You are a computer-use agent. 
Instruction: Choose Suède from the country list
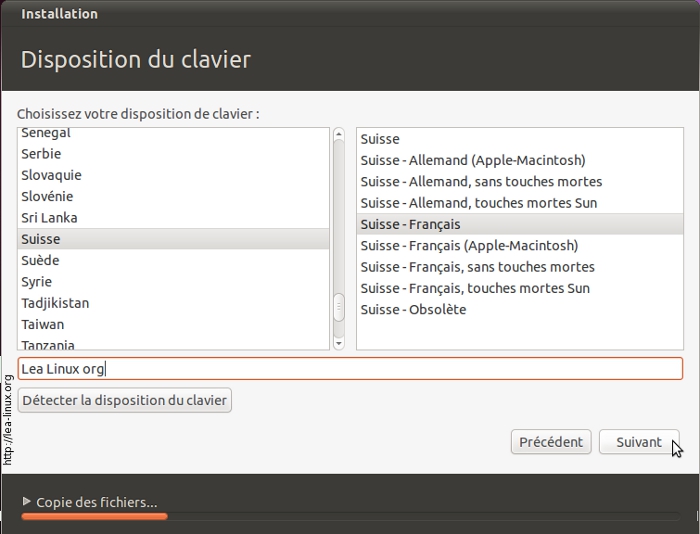[40, 260]
